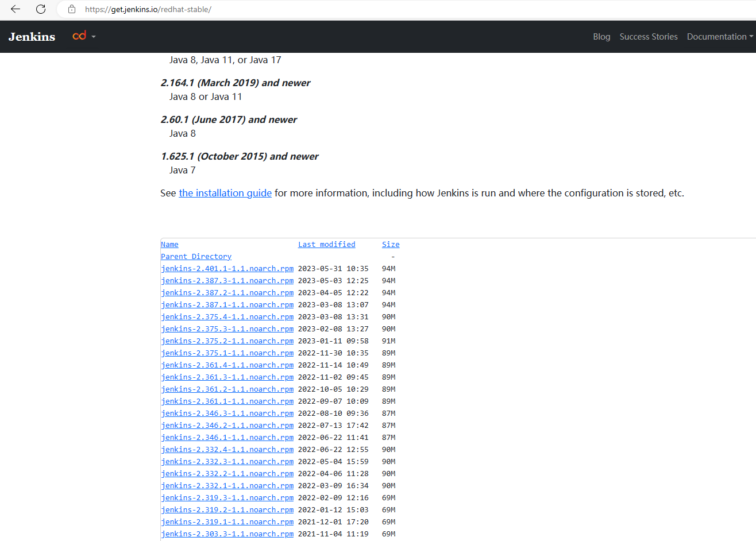Select date '2022-11-30 10:35'
The height and width of the screenshot is (541, 756).
pos(333,353)
